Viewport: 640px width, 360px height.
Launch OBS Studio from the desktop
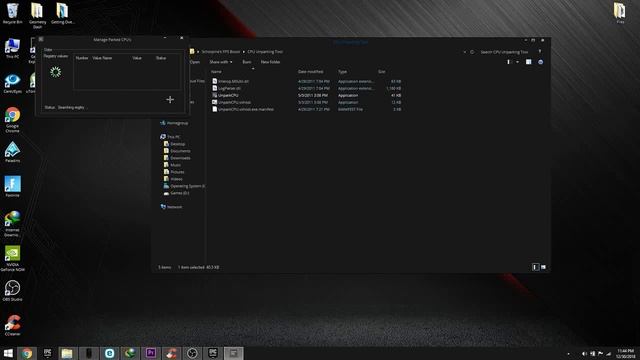click(x=12, y=291)
